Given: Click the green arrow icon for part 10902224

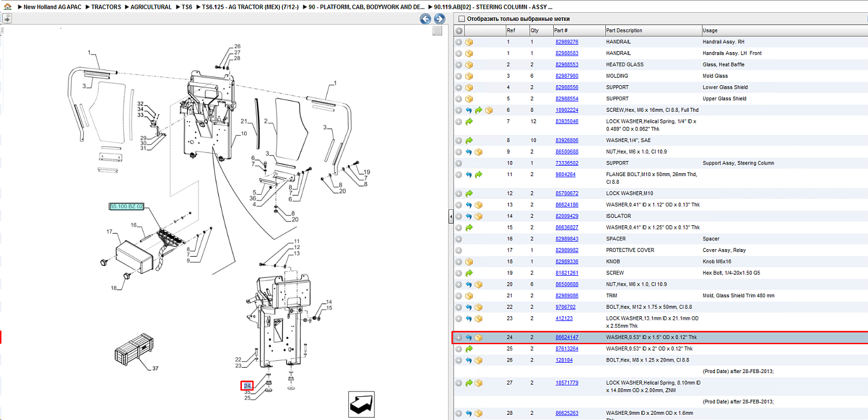Looking at the screenshot, I should click(x=479, y=110).
